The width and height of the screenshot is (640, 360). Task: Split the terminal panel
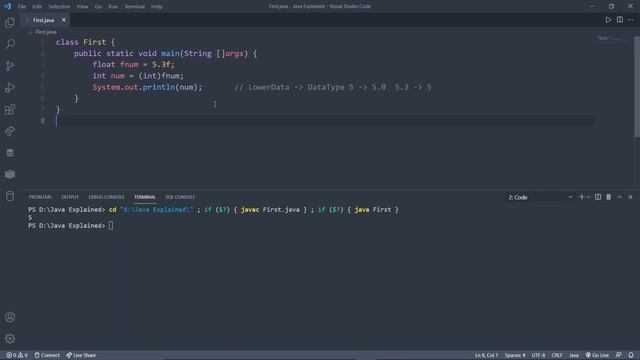[x=598, y=197]
